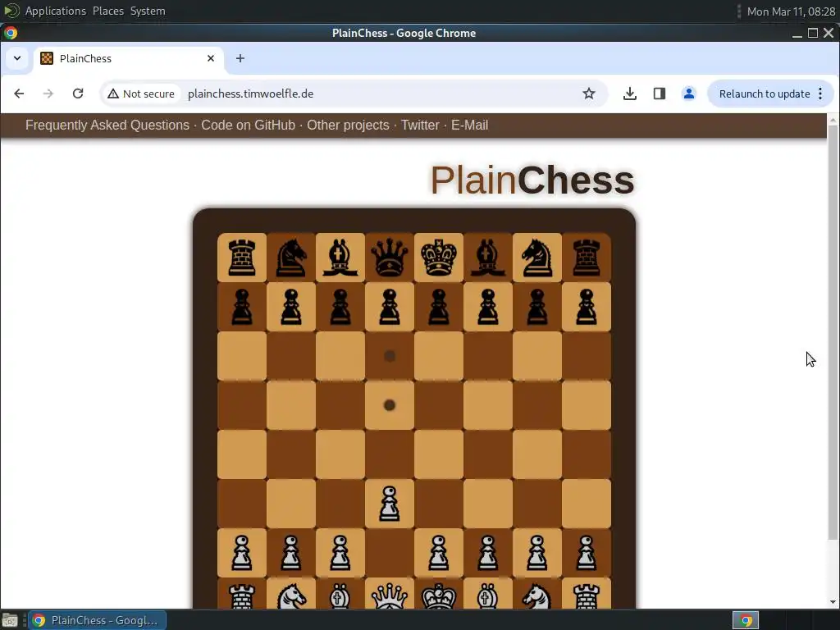Open the Twitter link
840x630 pixels.
click(x=420, y=125)
